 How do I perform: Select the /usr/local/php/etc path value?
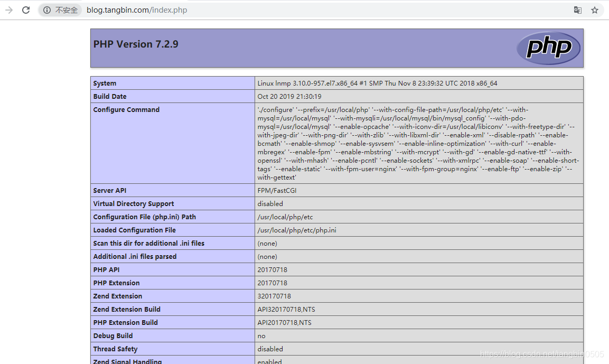285,217
